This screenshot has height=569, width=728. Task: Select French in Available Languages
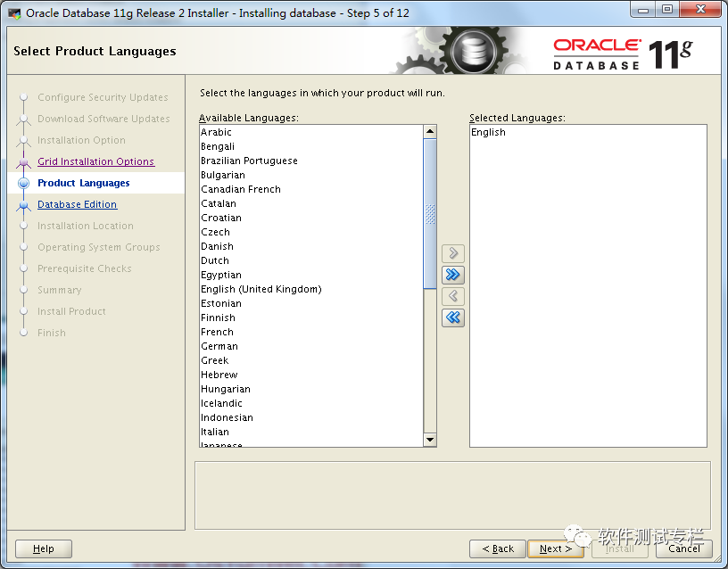[311, 332]
